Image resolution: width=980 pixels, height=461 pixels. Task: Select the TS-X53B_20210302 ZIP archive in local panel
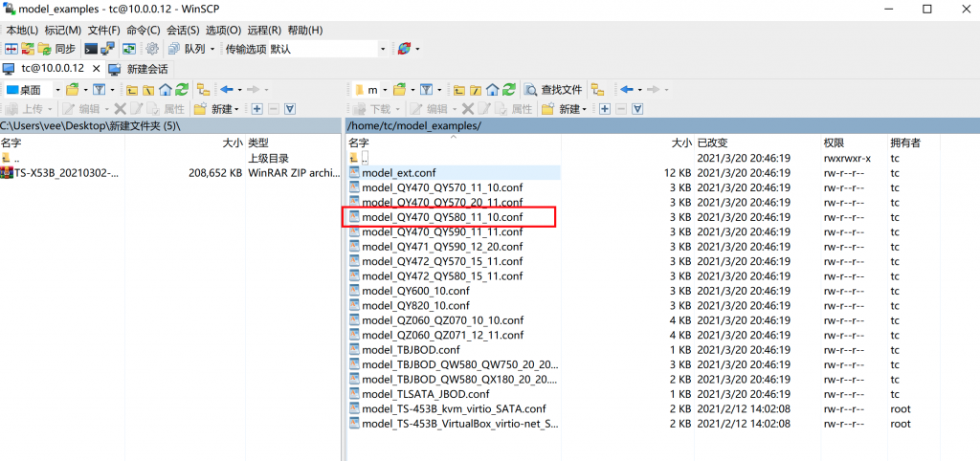[60, 173]
